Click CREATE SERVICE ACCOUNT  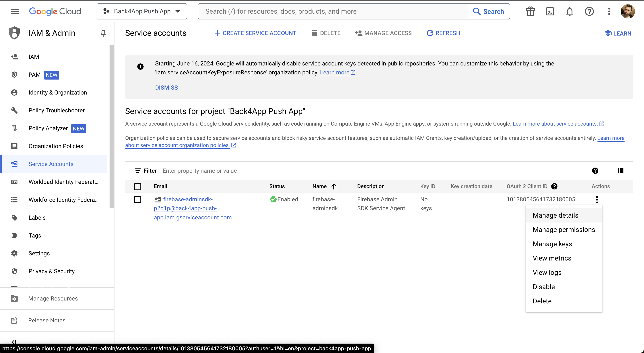(x=255, y=33)
